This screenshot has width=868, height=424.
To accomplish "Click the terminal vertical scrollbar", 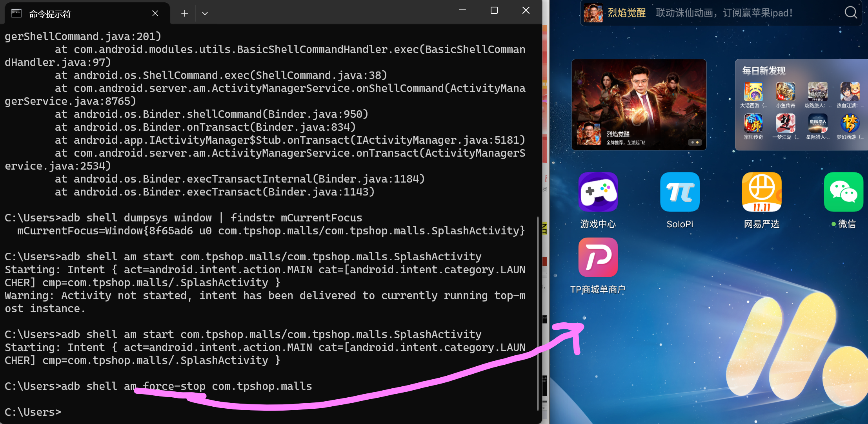I will (x=538, y=313).
